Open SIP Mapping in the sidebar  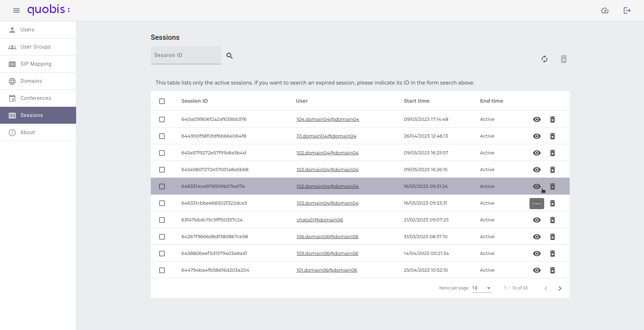38,64
